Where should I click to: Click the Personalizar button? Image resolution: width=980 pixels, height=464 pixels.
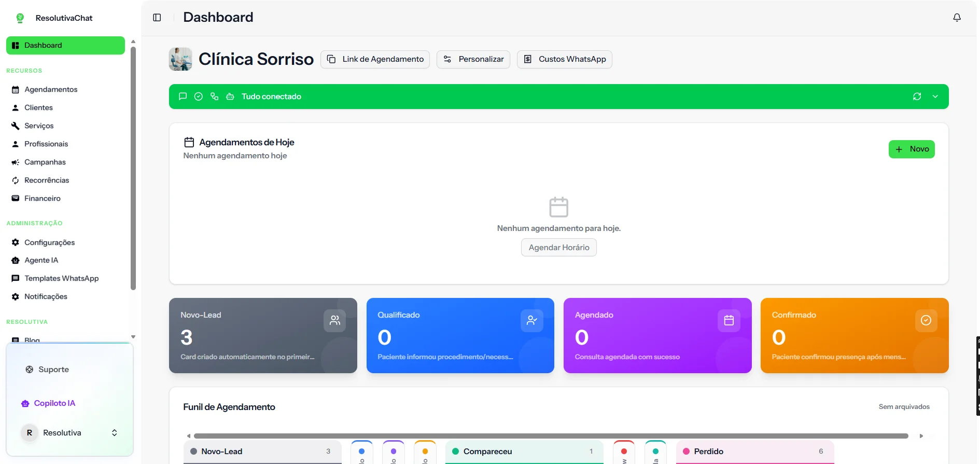coord(473,59)
